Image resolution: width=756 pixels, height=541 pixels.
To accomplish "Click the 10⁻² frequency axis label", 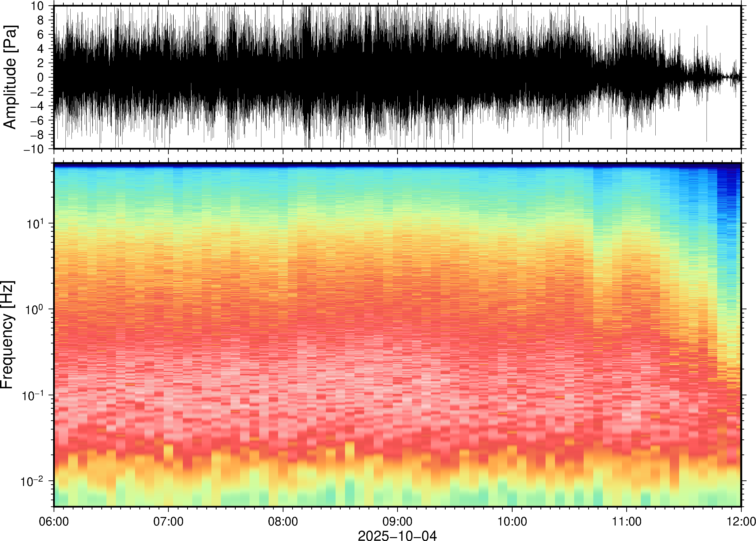I will point(32,481).
